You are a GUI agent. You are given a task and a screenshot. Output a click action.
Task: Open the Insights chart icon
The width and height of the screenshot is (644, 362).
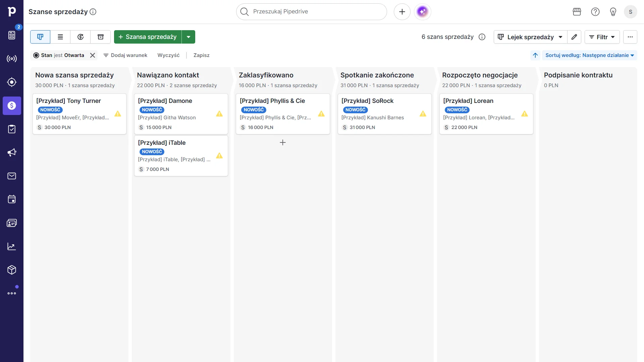[x=12, y=246]
